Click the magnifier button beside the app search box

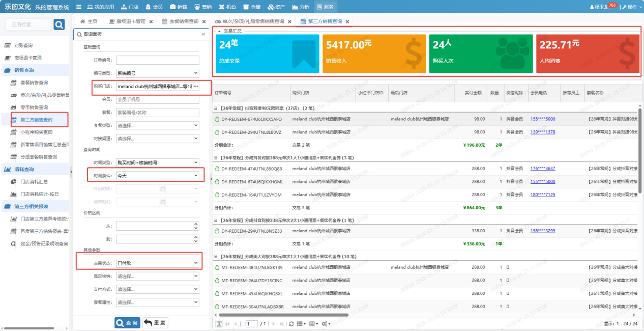pos(59,24)
